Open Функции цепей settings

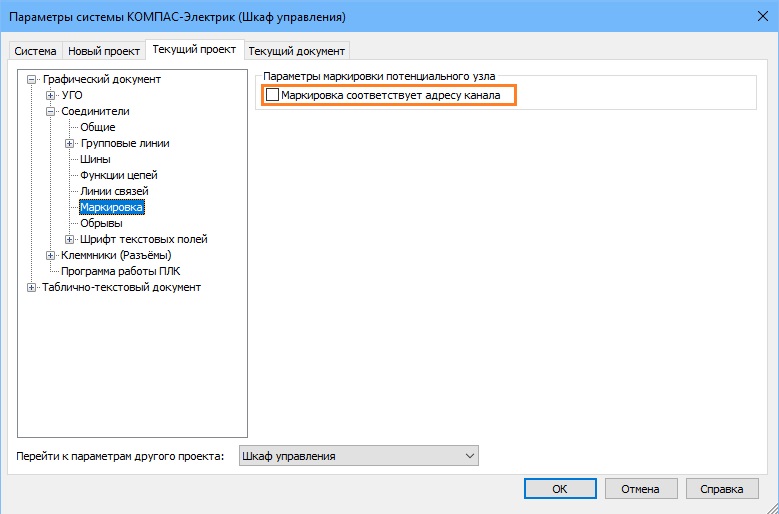[x=118, y=176]
